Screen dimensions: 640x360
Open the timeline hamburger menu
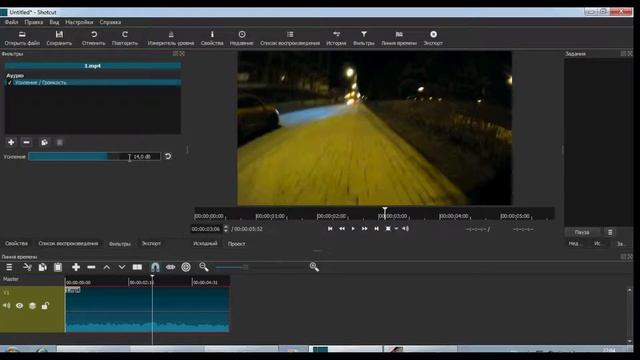click(9, 267)
